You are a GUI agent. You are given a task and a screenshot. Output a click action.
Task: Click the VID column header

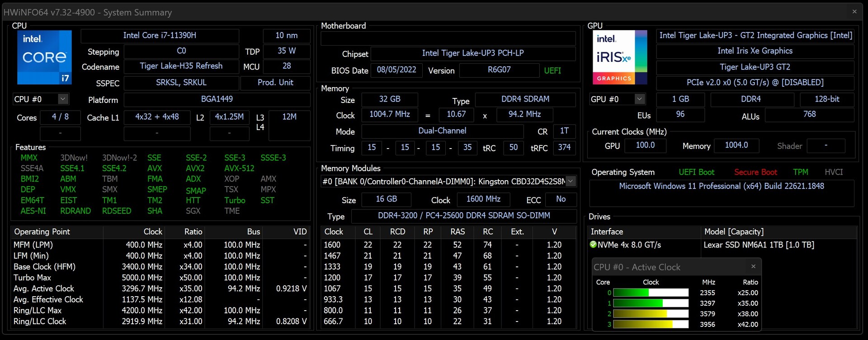coord(286,232)
